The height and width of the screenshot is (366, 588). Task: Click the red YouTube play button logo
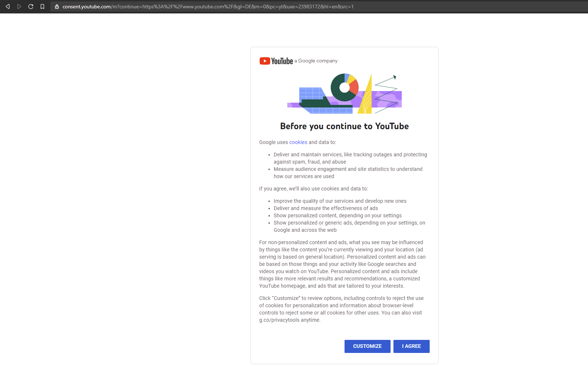pyautogui.click(x=264, y=61)
